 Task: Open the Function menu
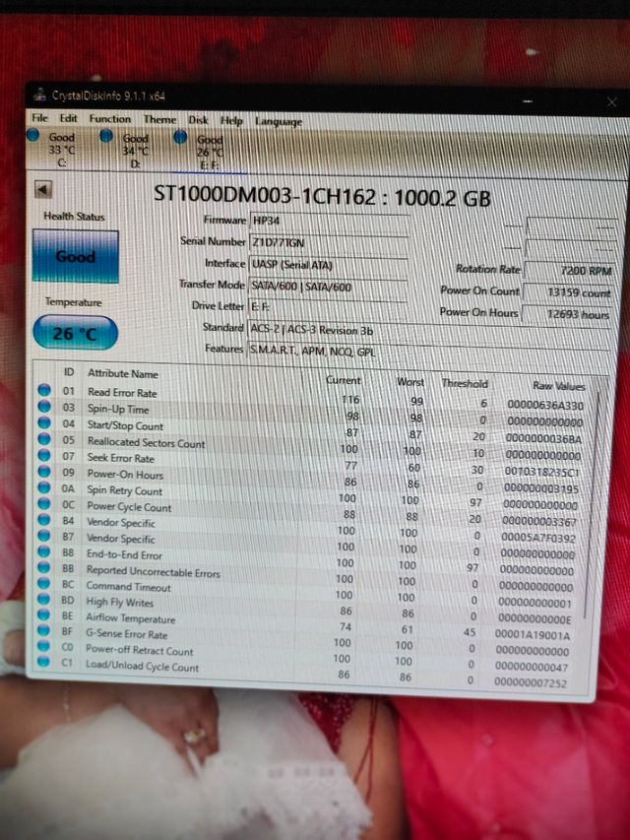110,119
